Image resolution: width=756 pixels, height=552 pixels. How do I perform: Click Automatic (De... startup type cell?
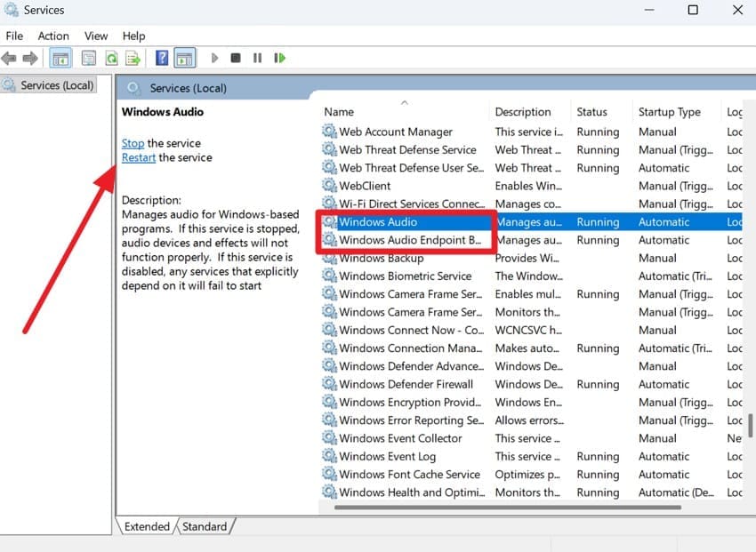(x=676, y=492)
